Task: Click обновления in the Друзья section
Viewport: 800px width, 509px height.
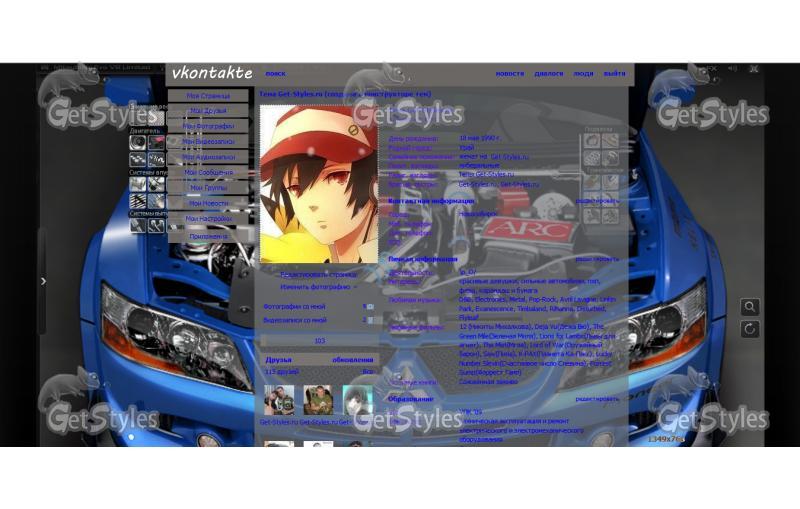Action: coord(352,360)
